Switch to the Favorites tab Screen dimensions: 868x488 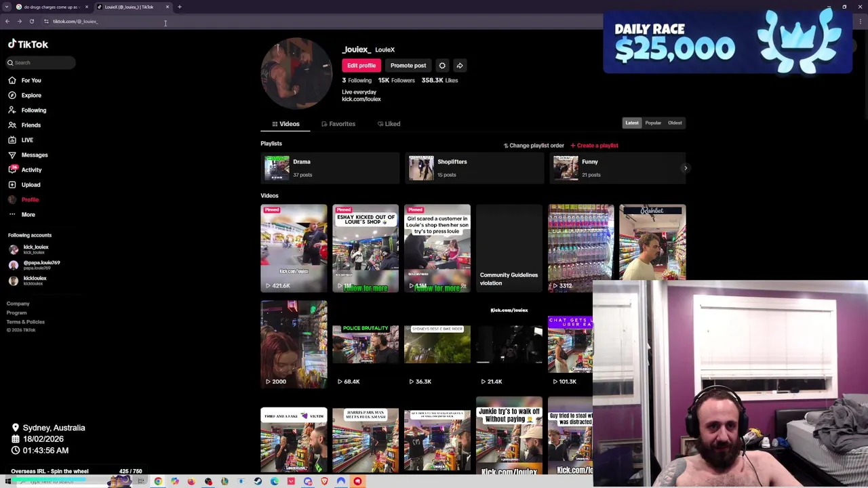click(x=338, y=124)
